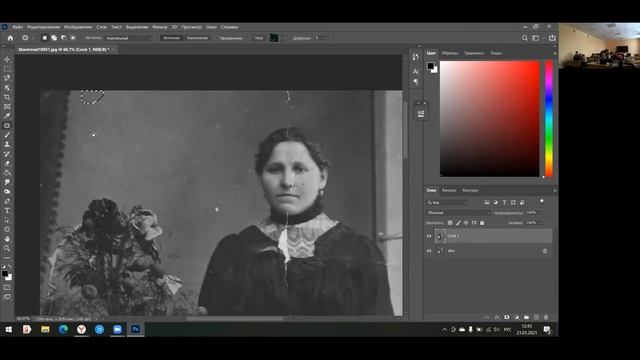Image resolution: width=640 pixels, height=360 pixels.
Task: Hide the Фон layer via eye icon
Action: tap(429, 251)
